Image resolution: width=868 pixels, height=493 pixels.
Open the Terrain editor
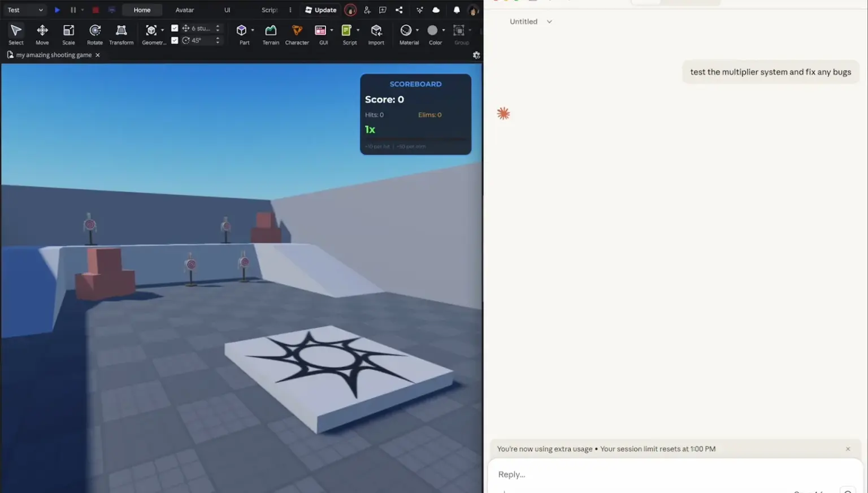click(x=271, y=33)
